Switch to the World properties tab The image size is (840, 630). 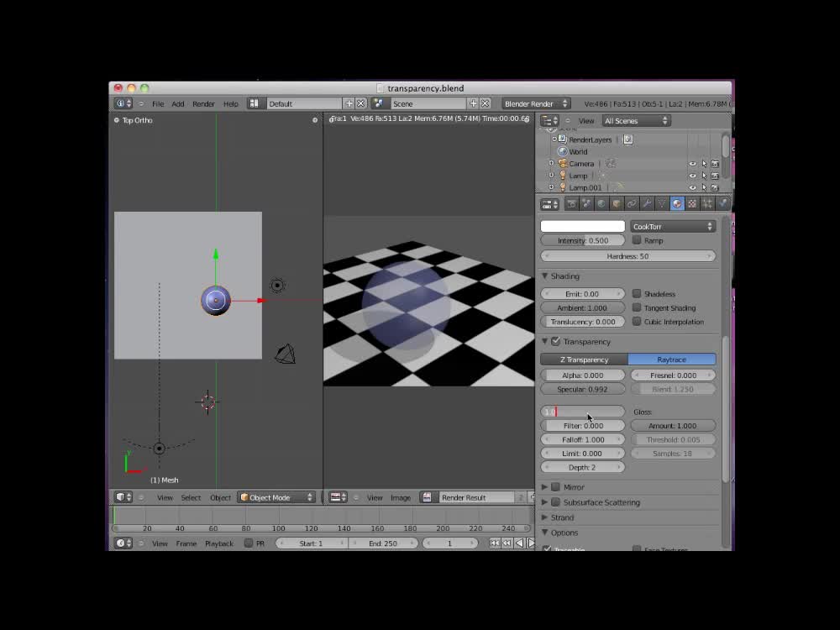pyautogui.click(x=601, y=203)
